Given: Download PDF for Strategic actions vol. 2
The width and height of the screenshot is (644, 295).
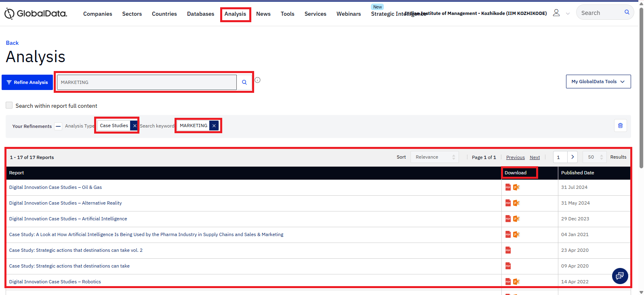Looking at the screenshot, I should coord(508,250).
